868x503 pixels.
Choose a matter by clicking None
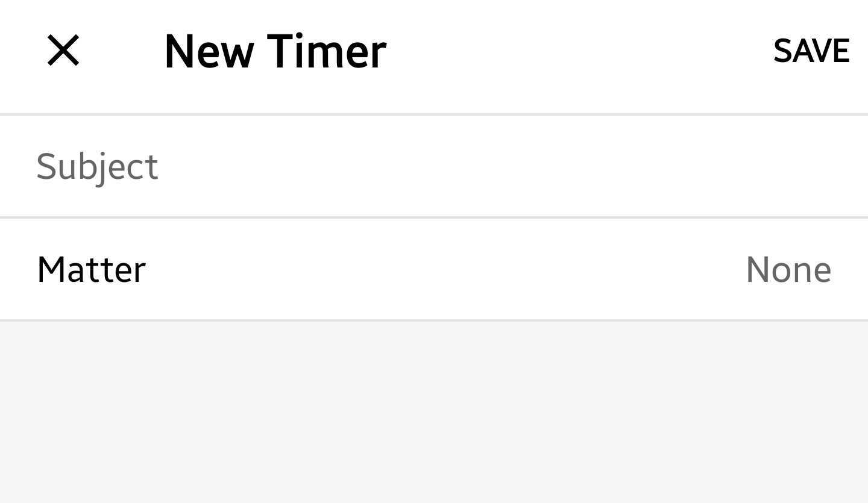point(788,269)
